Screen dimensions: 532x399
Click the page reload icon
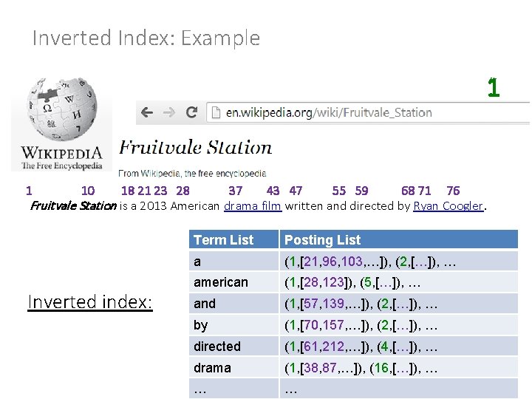[191, 113]
